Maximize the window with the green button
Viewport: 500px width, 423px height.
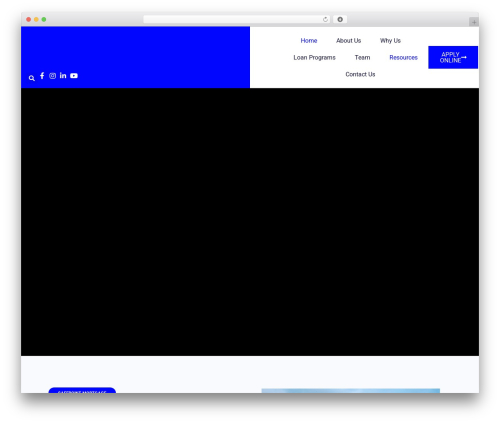pos(44,19)
